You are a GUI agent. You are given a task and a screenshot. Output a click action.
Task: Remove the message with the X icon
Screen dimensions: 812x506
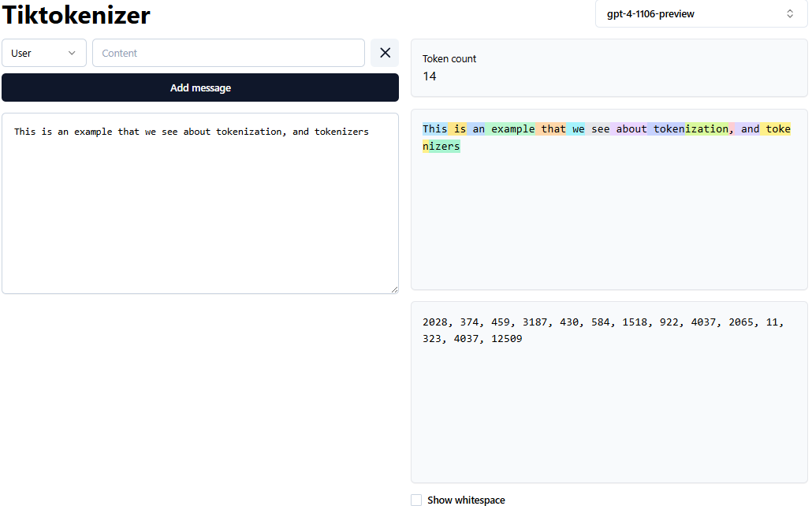coord(385,53)
